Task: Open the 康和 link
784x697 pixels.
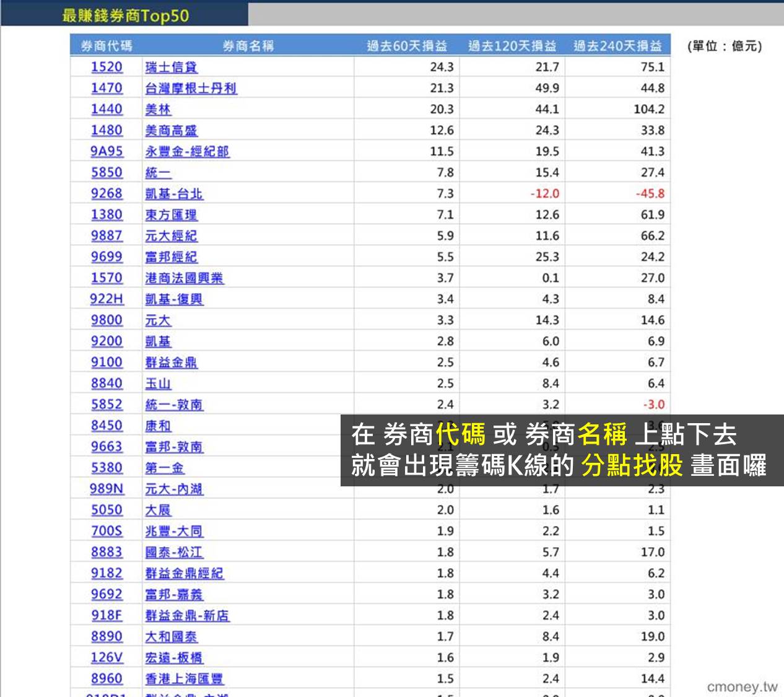Action: (x=158, y=426)
